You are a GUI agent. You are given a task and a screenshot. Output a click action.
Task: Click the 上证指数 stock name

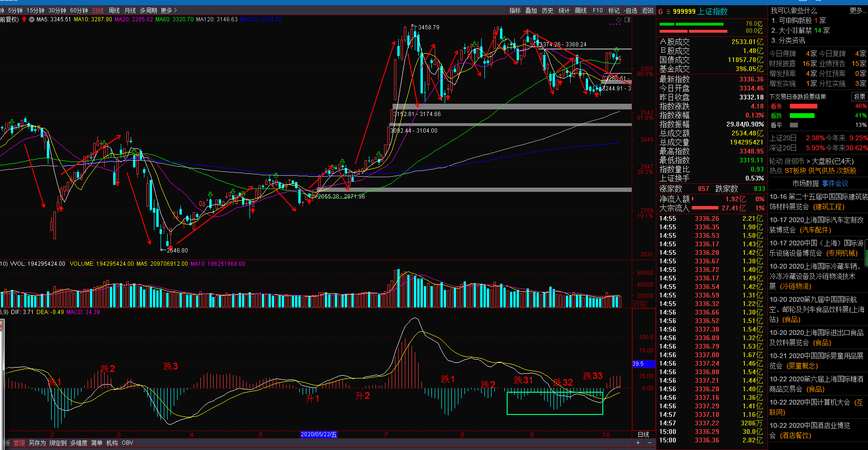click(x=712, y=11)
